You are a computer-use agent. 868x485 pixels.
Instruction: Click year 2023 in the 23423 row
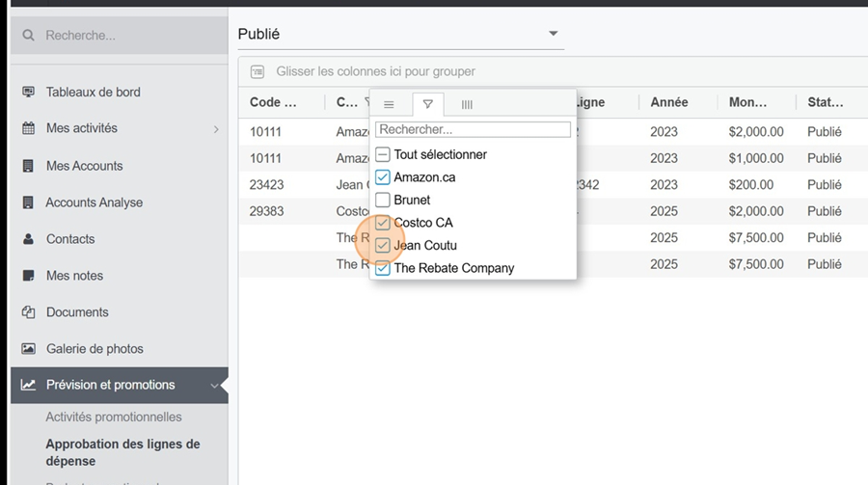click(664, 185)
